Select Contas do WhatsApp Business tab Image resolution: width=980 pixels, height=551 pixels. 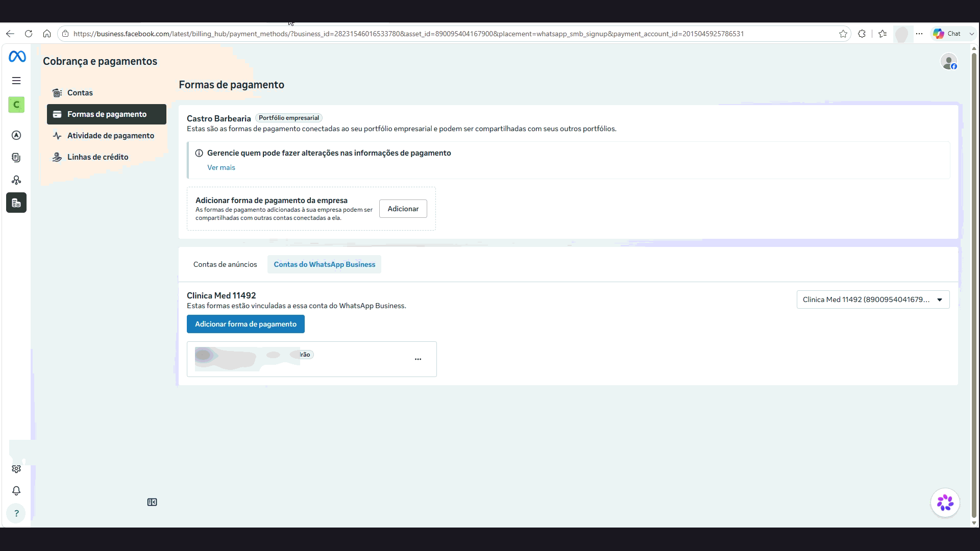click(x=325, y=264)
